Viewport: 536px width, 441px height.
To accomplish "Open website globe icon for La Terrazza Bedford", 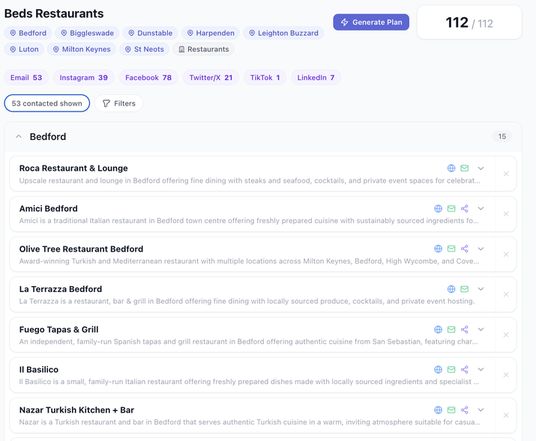I will click(451, 289).
